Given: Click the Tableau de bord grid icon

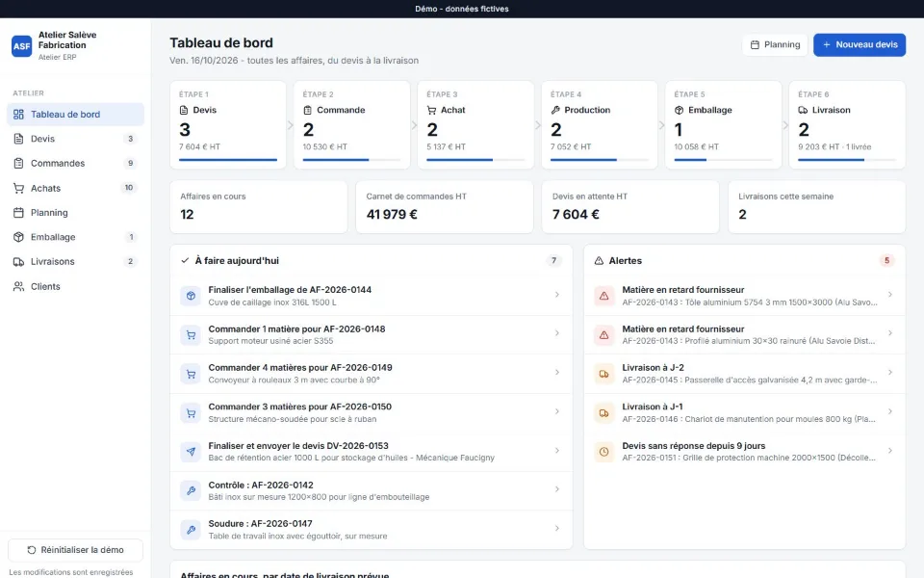Looking at the screenshot, I should coord(19,115).
